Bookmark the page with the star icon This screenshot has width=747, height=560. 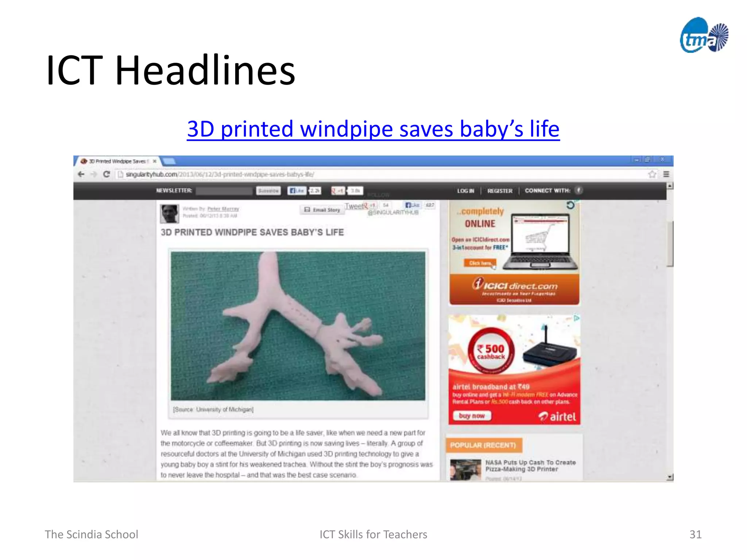(x=652, y=174)
